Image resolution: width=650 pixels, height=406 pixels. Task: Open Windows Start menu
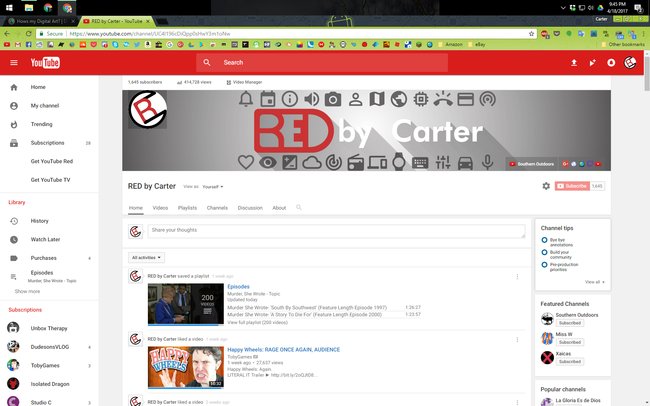[9, 7]
